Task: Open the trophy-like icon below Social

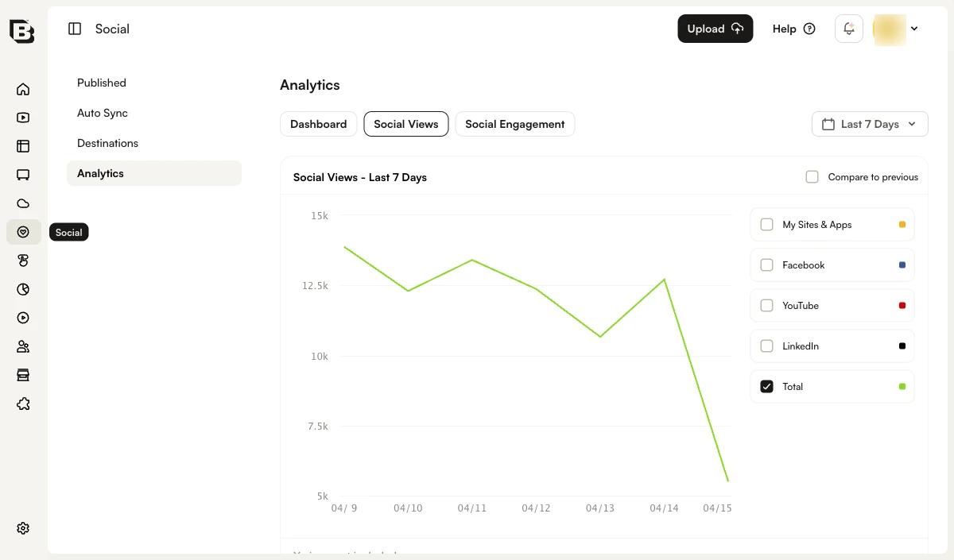Action: coord(23,261)
